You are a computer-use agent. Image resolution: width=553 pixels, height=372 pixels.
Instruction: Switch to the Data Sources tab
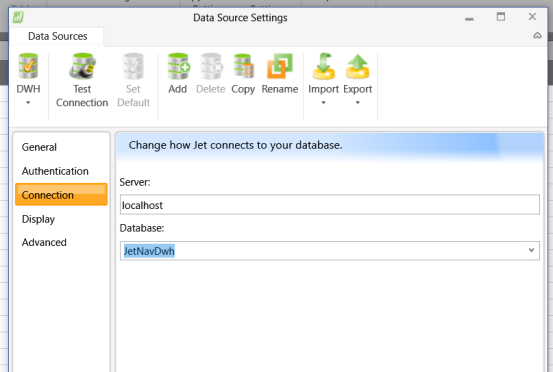tap(57, 36)
